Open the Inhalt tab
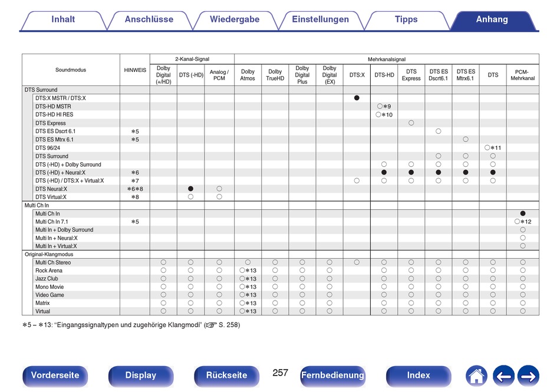 63,19
